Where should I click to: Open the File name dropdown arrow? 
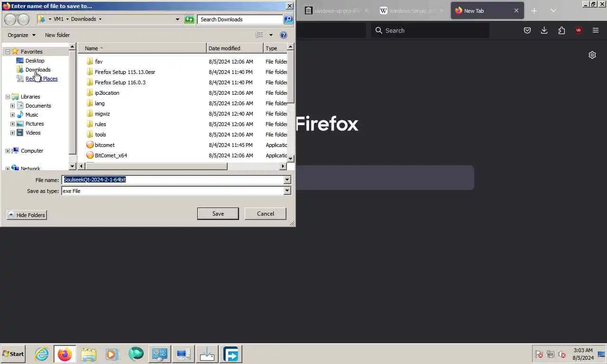287,180
